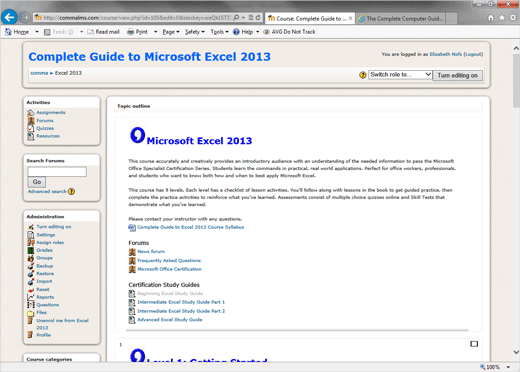Click the Read mail envelope icon
520x372 pixels.
point(90,32)
